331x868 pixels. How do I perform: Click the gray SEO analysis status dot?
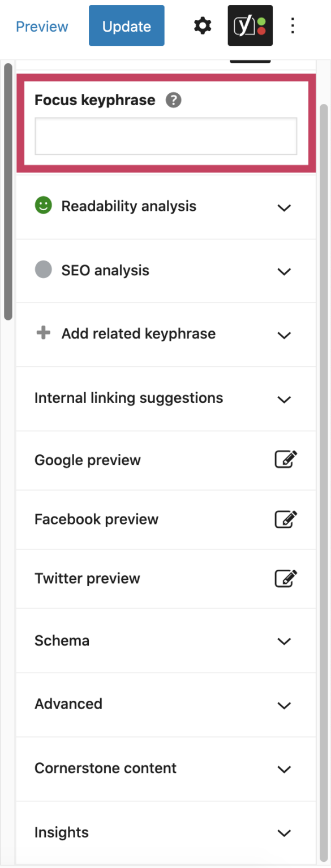44,270
